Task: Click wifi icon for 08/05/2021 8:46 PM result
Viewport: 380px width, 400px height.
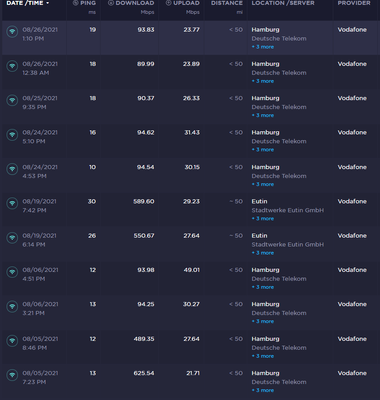Action: 12,341
